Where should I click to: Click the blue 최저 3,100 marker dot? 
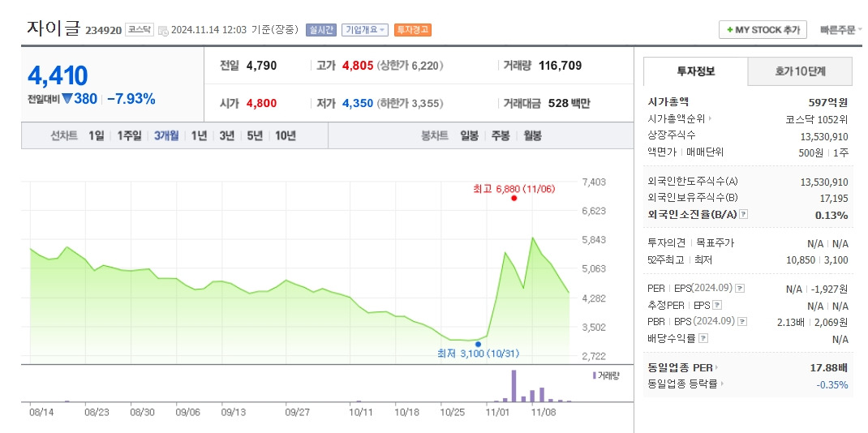[x=478, y=344]
